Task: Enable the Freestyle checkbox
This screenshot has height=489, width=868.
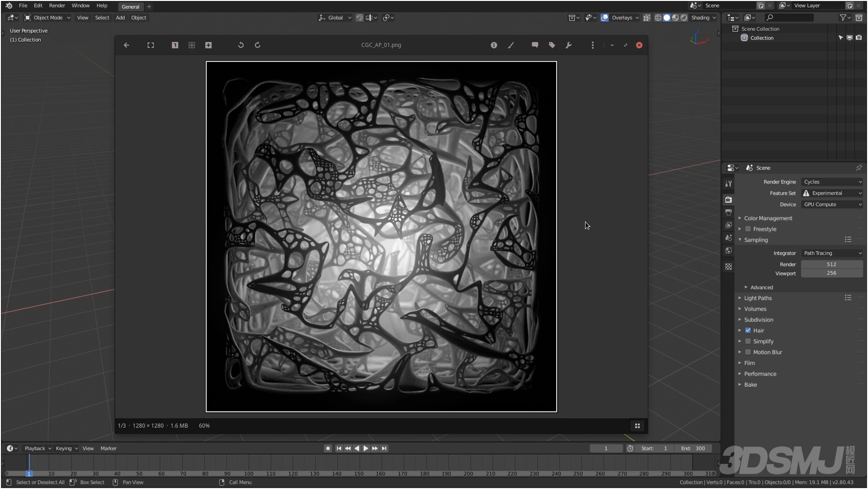Action: tap(748, 229)
